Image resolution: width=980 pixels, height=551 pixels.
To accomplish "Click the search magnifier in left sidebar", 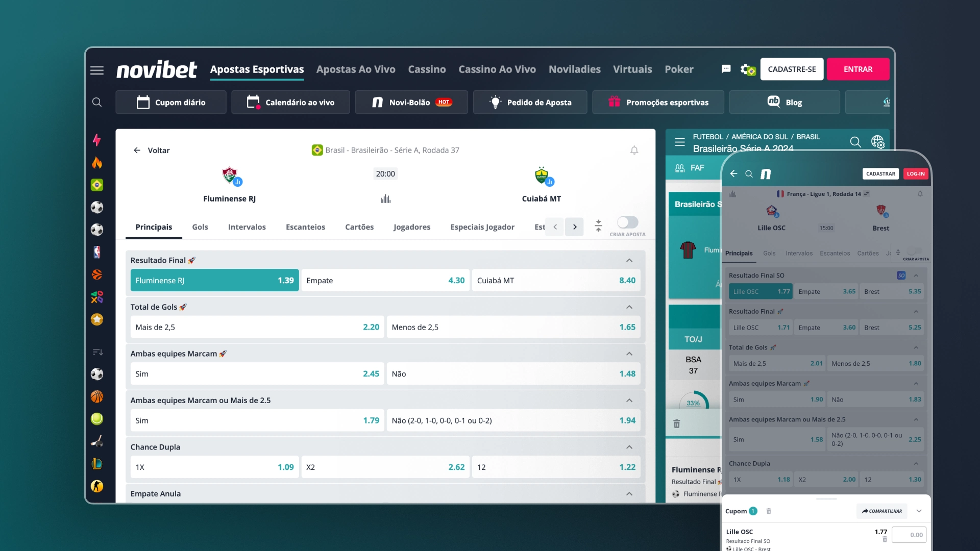I will click(x=97, y=102).
